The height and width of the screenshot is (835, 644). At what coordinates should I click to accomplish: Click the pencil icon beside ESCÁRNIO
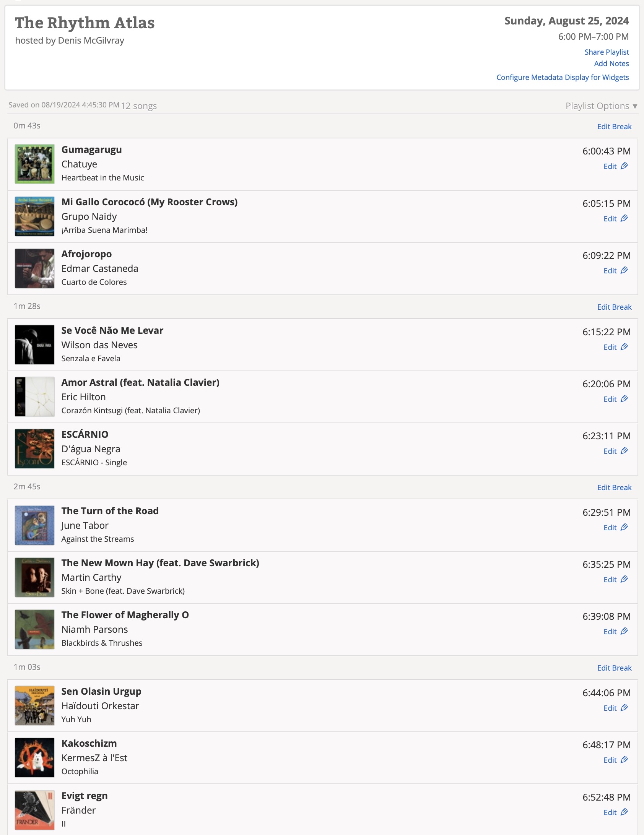[x=624, y=451]
